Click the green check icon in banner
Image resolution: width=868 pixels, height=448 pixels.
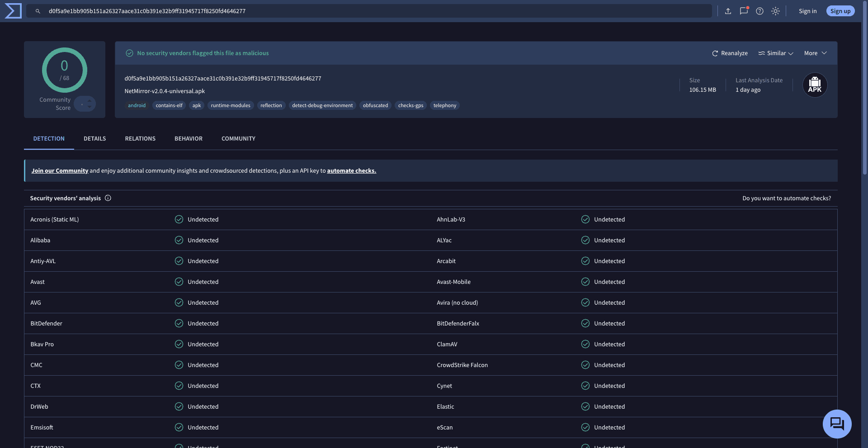pos(129,53)
